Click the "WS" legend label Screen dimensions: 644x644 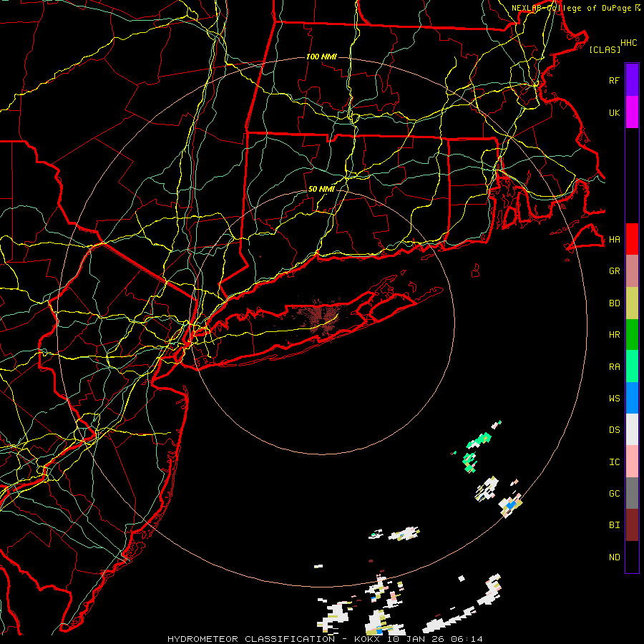614,399
